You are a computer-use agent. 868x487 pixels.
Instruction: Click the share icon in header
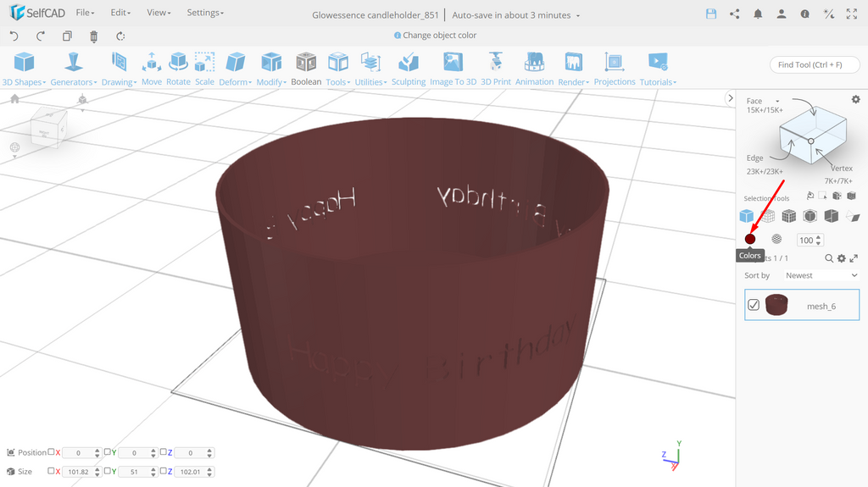tap(735, 14)
